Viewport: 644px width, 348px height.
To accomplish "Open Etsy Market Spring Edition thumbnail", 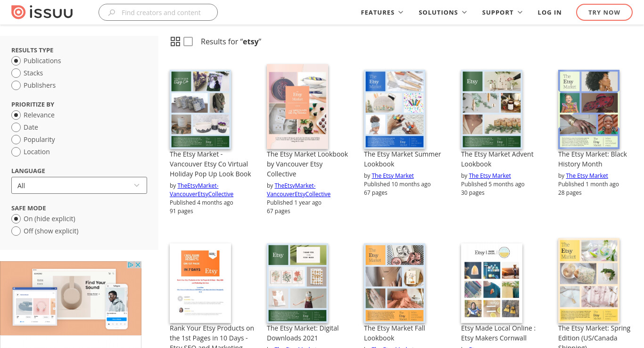I will tap(589, 281).
